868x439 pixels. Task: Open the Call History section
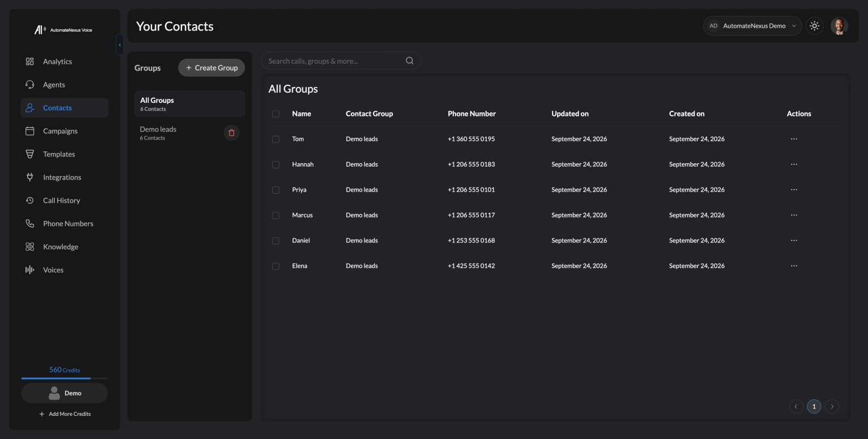click(x=64, y=201)
